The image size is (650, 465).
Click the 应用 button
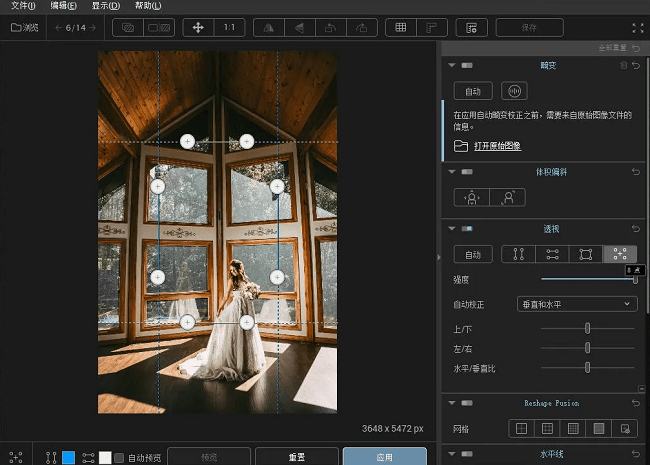(384, 456)
